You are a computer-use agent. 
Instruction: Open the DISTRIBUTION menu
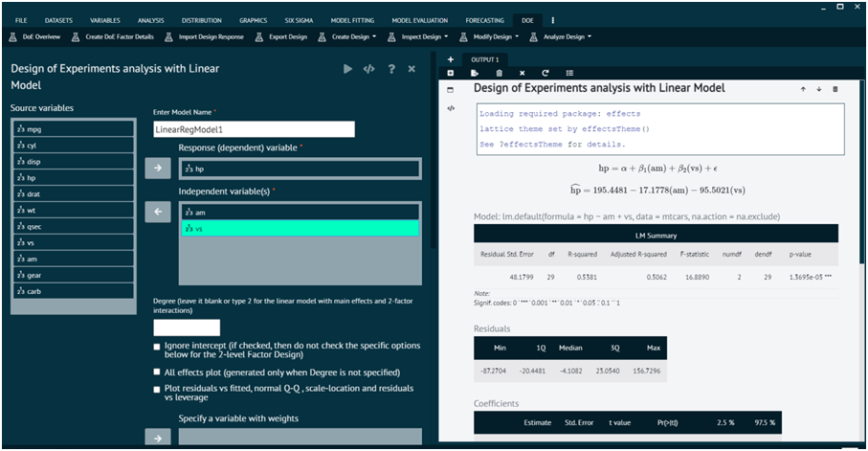tap(202, 20)
